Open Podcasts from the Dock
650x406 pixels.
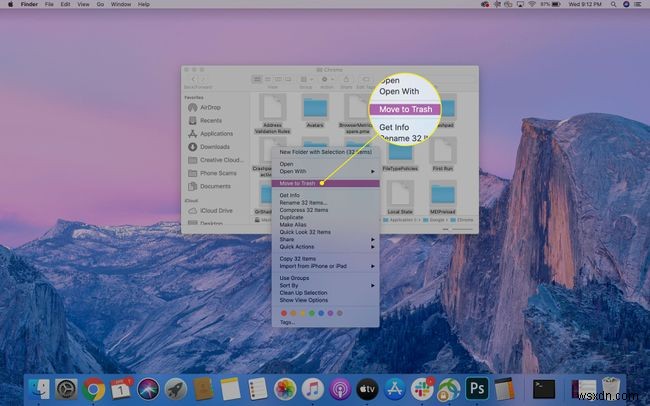coord(340,389)
